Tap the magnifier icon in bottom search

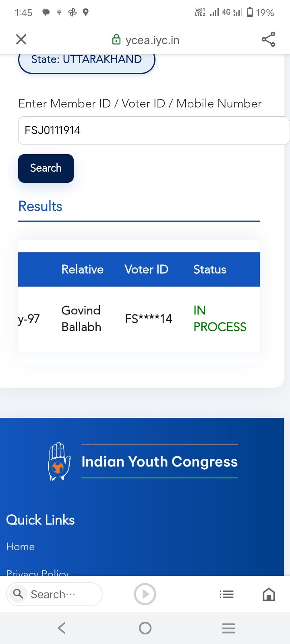pyautogui.click(x=18, y=594)
